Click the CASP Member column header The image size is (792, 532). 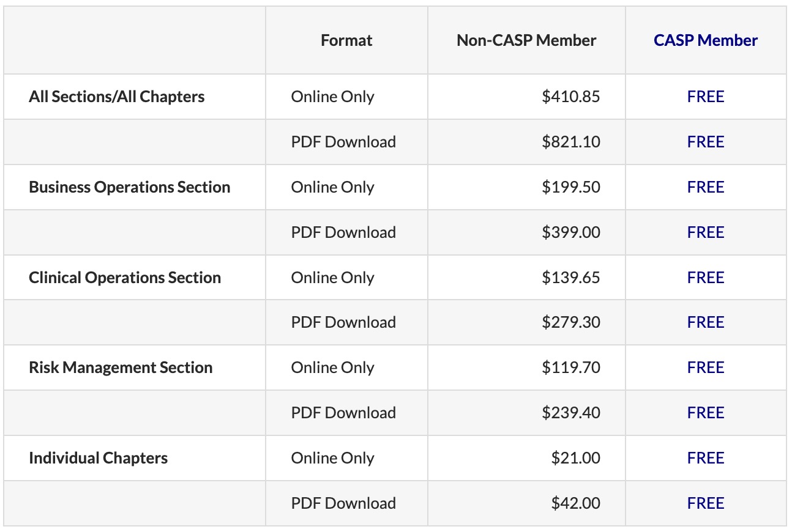pyautogui.click(x=705, y=40)
